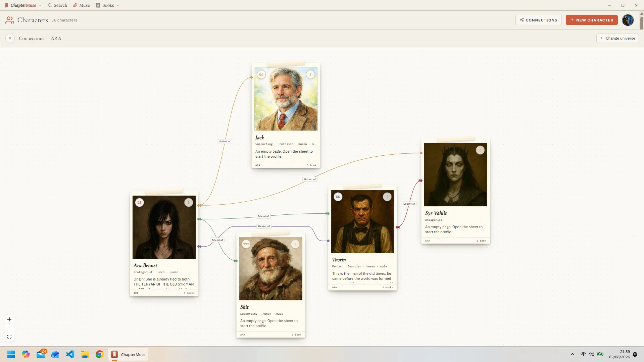This screenshot has width=644, height=362.
Task: Click Tovrin's age badge 55
Action: [338, 197]
